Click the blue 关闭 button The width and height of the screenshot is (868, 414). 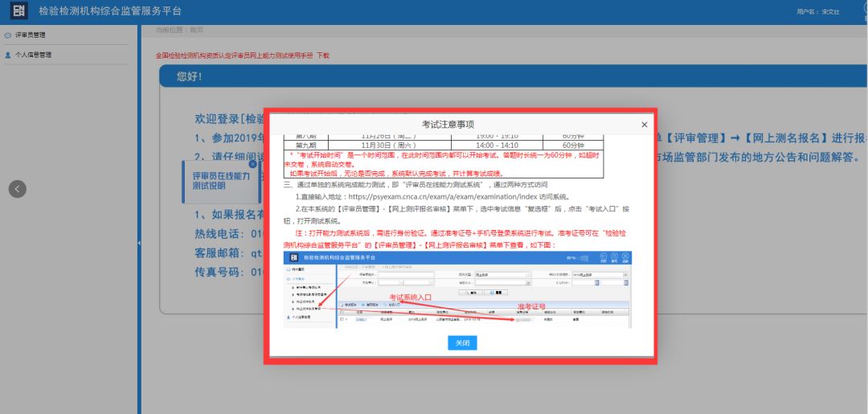pos(462,342)
